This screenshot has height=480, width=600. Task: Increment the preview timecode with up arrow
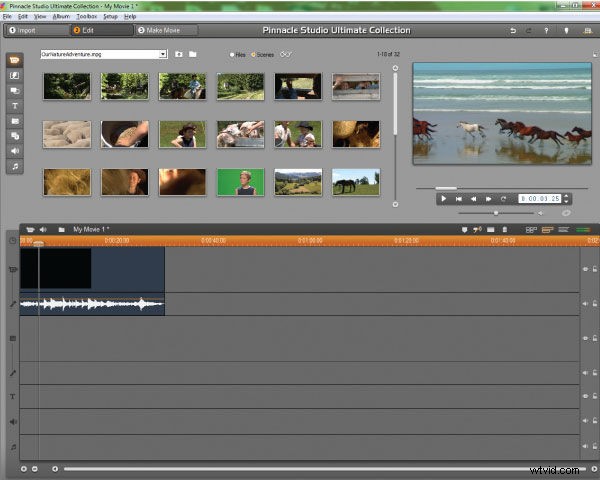[566, 196]
